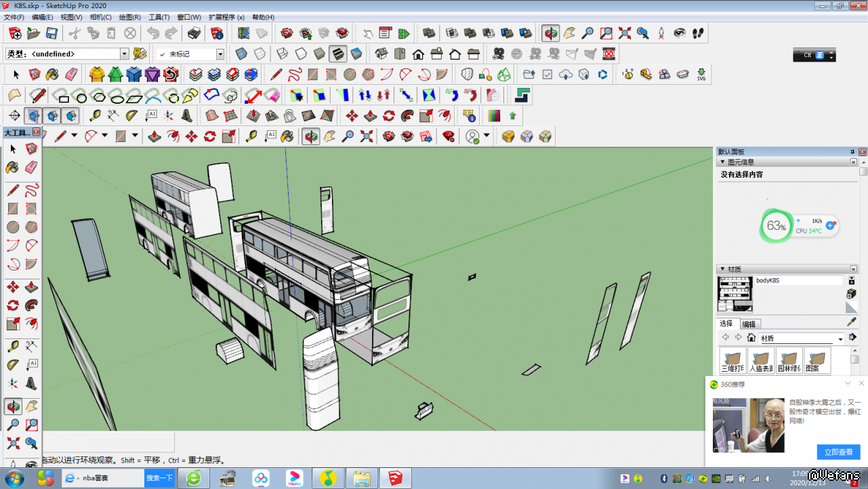Toggle the Shaded With Textures style
The image size is (868, 489).
[x=338, y=54]
